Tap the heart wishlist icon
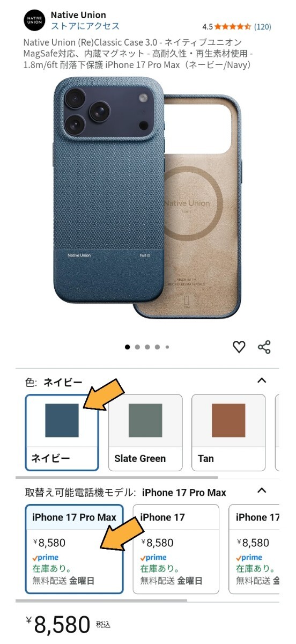The height and width of the screenshot is (644, 296). click(239, 347)
